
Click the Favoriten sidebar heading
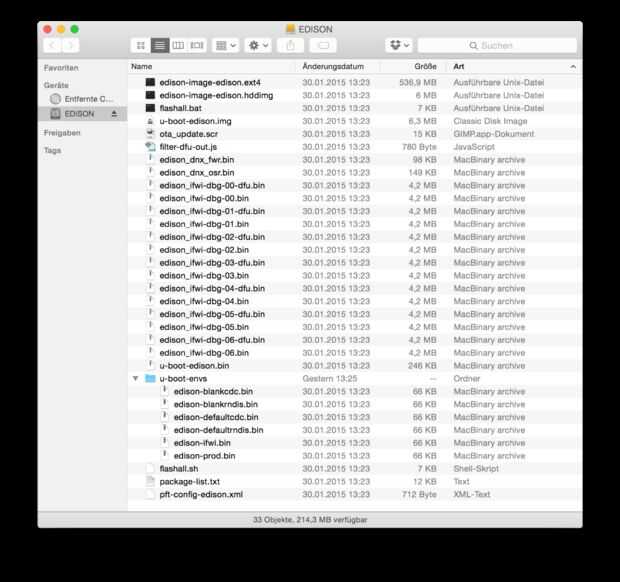click(61, 68)
